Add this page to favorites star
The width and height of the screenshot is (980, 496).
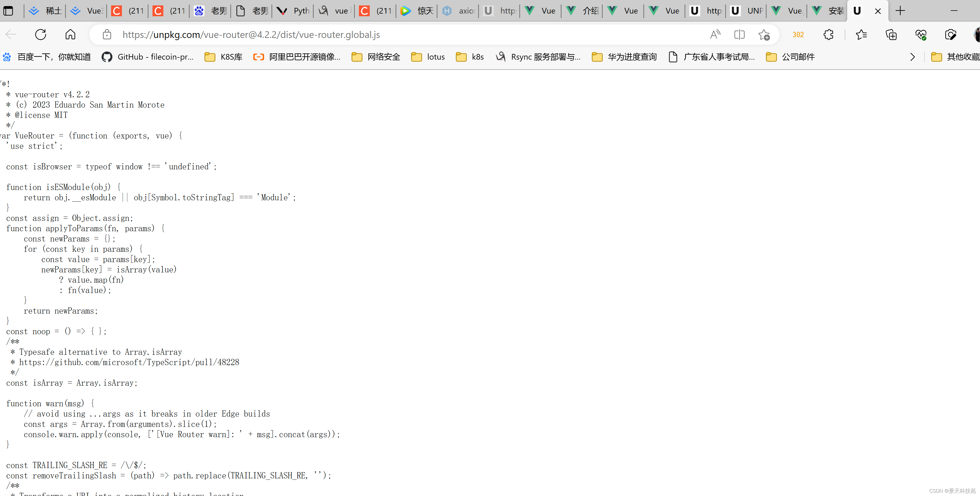tap(764, 35)
